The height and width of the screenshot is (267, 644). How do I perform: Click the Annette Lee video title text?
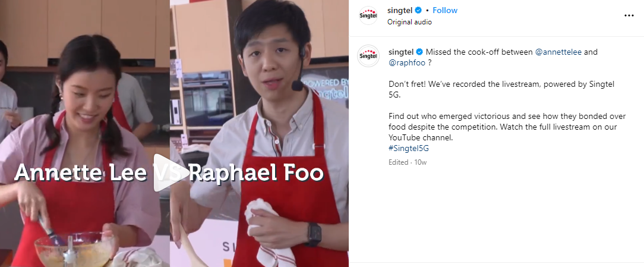pos(81,173)
